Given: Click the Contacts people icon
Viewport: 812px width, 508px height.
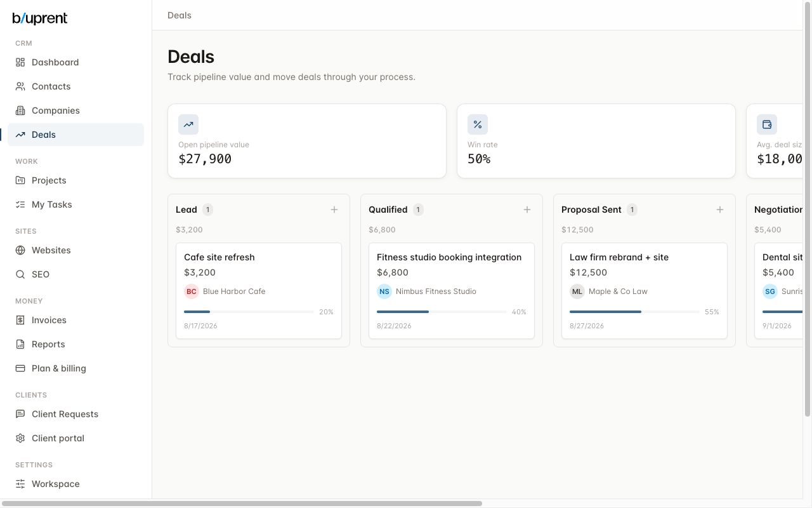Looking at the screenshot, I should [20, 86].
